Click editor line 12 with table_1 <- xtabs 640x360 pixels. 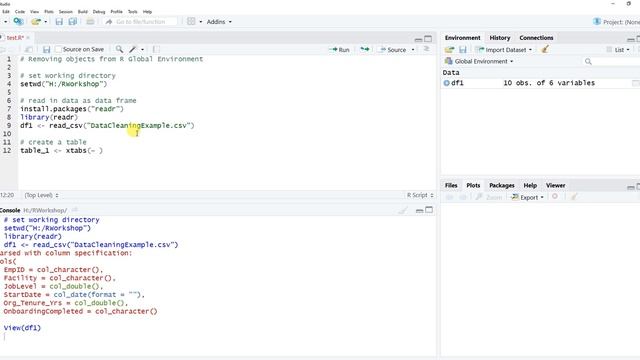(x=61, y=151)
